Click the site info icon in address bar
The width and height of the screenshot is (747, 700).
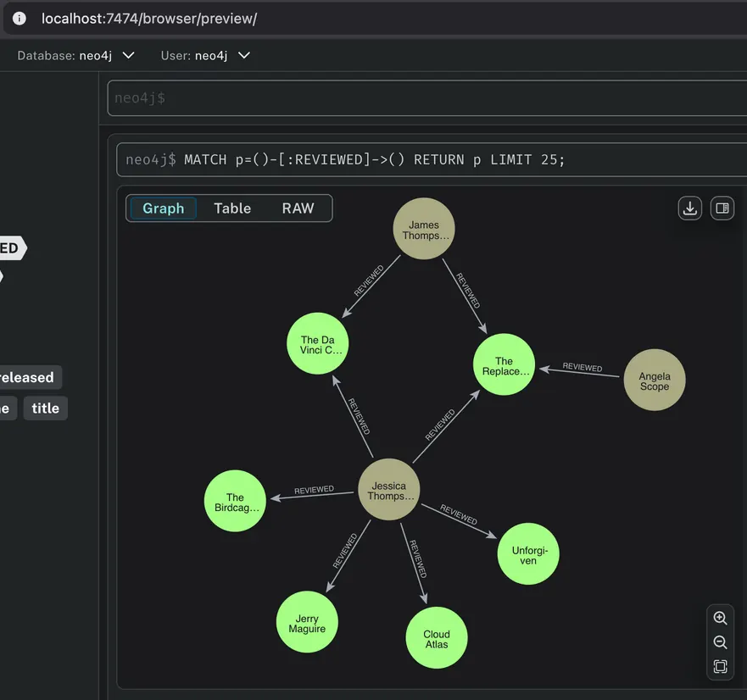(x=19, y=19)
